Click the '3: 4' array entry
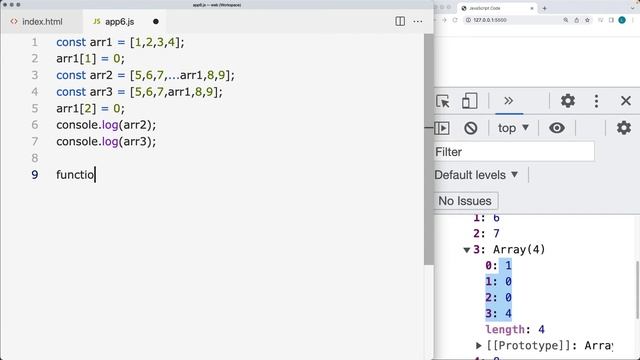 click(498, 313)
